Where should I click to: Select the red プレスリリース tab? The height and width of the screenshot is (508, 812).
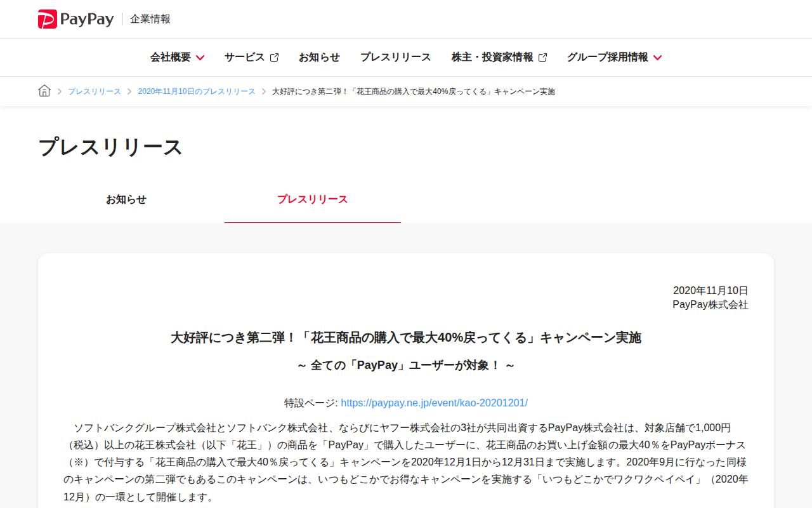click(x=313, y=199)
